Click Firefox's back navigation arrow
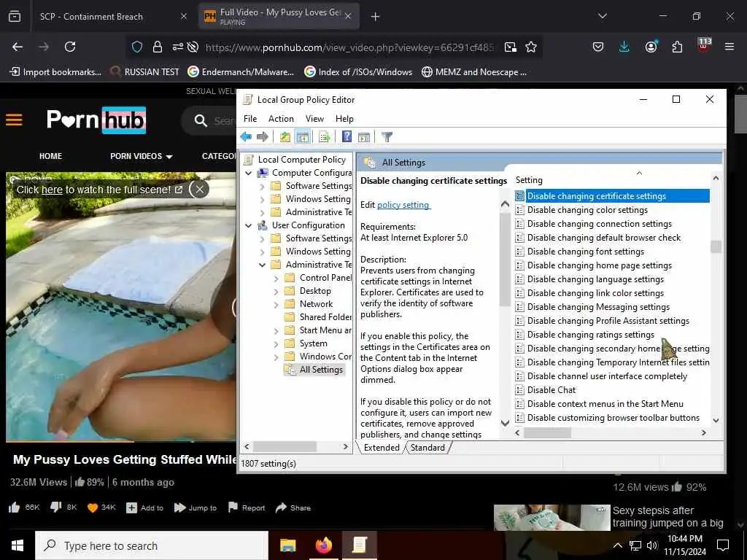Screen dimensions: 747x560 pyautogui.click(x=18, y=47)
